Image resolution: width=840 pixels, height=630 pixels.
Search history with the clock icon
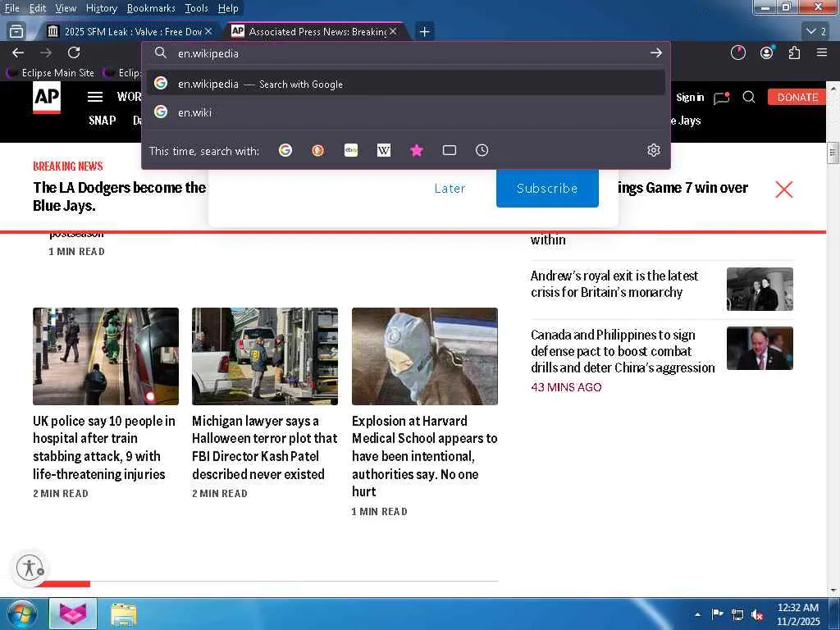point(482,151)
